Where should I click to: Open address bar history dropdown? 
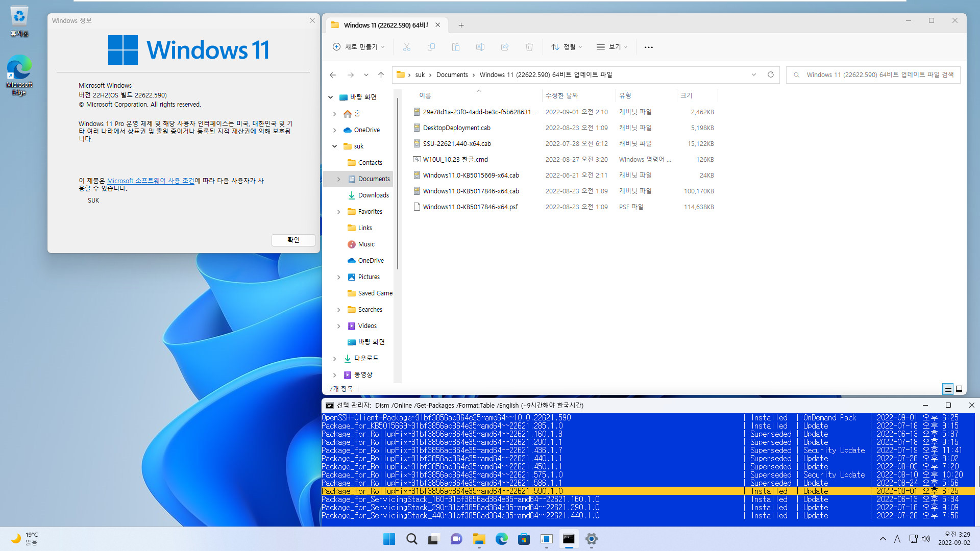point(753,74)
